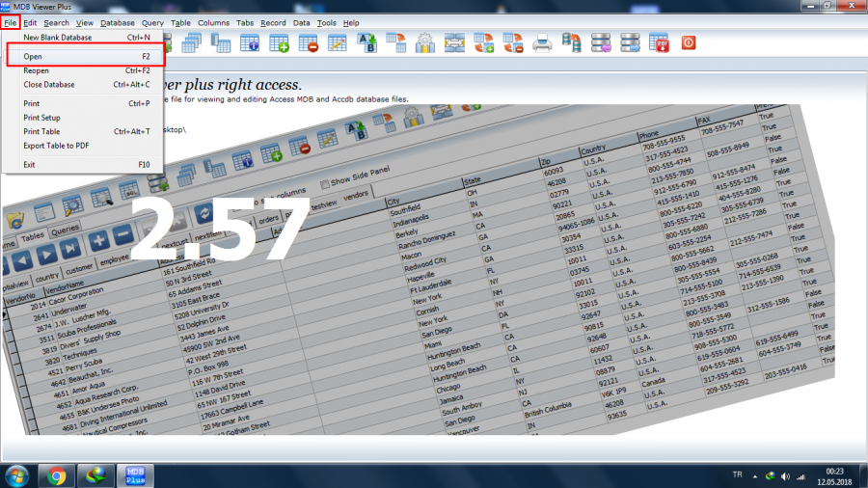Click the add record toolbar icon
This screenshot has height=488, width=868.
point(280,42)
